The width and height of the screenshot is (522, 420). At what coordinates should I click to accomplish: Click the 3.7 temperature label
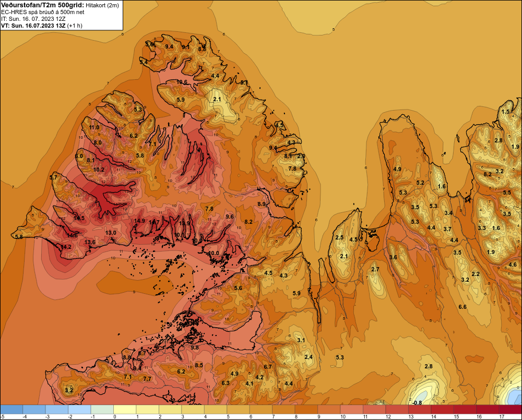[447, 229]
